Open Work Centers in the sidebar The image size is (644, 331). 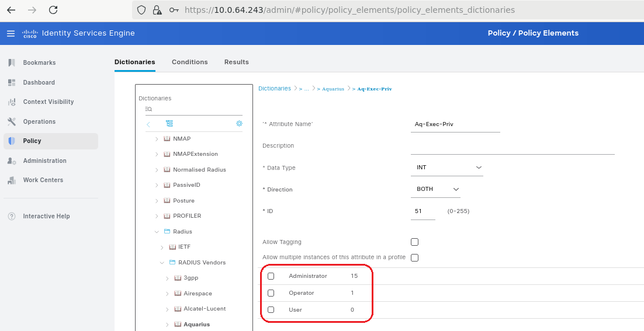click(x=43, y=180)
